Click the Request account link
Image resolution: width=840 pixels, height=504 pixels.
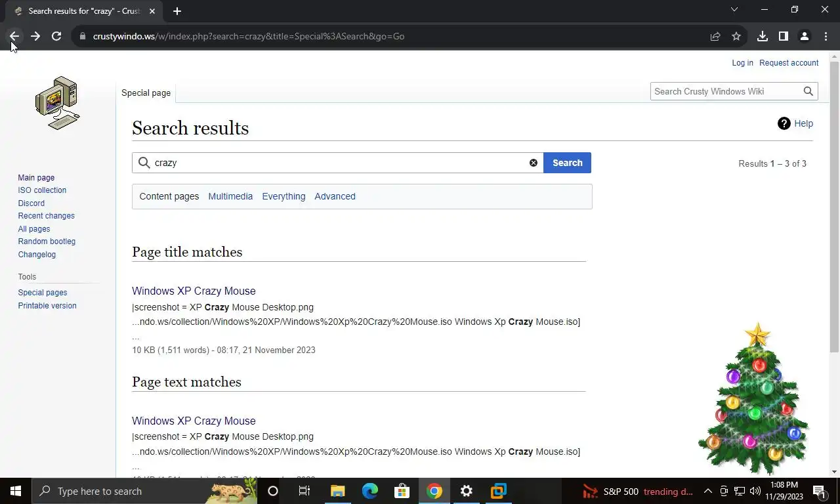click(789, 63)
